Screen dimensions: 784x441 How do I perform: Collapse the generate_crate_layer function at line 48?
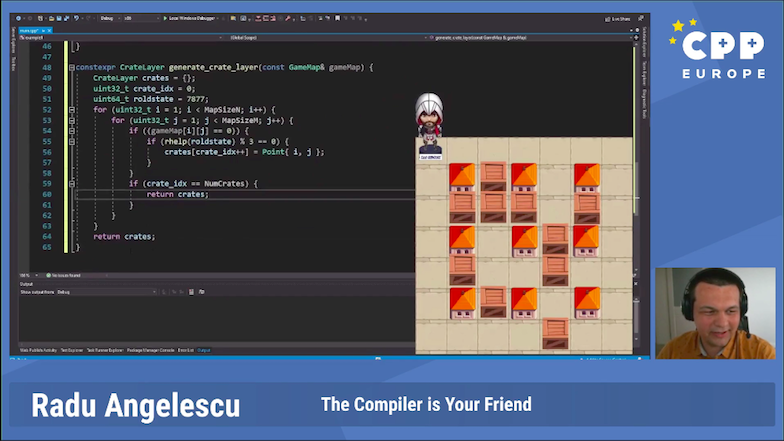[x=72, y=68]
